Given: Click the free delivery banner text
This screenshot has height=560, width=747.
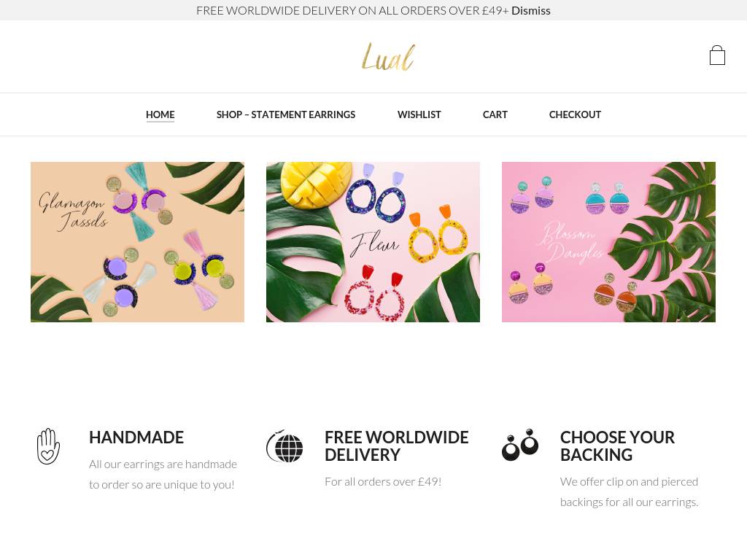Looking at the screenshot, I should [352, 10].
